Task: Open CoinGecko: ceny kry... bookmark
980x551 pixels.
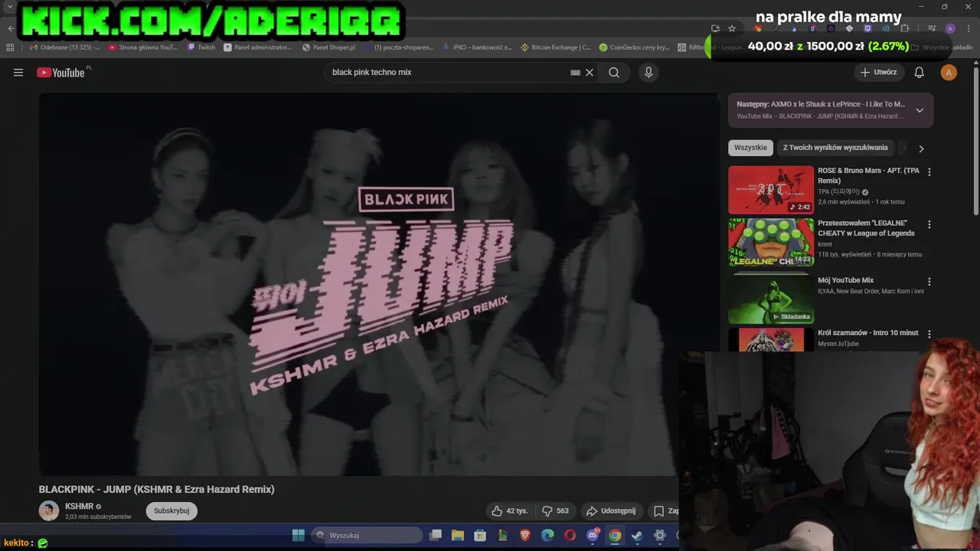Action: [634, 47]
